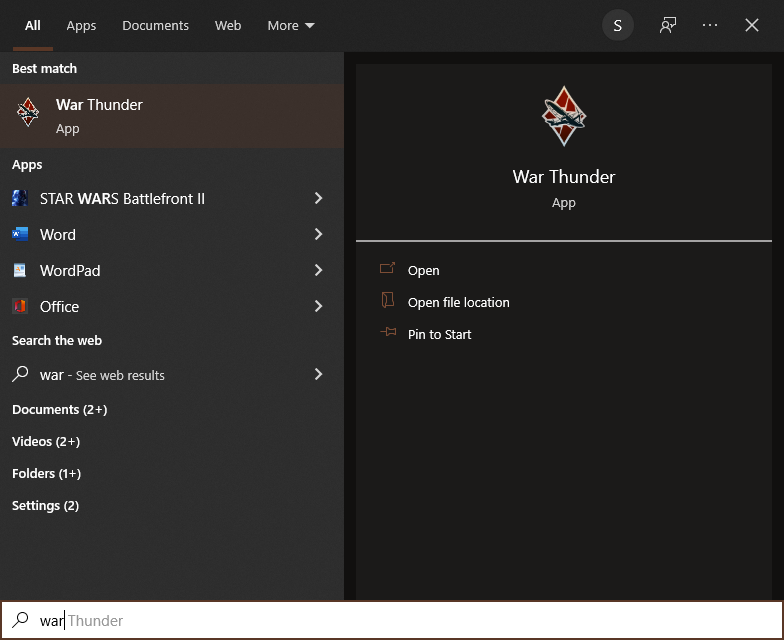Screen dimensions: 784x640
Task: Show Folders (1+) results
Action: (46, 474)
